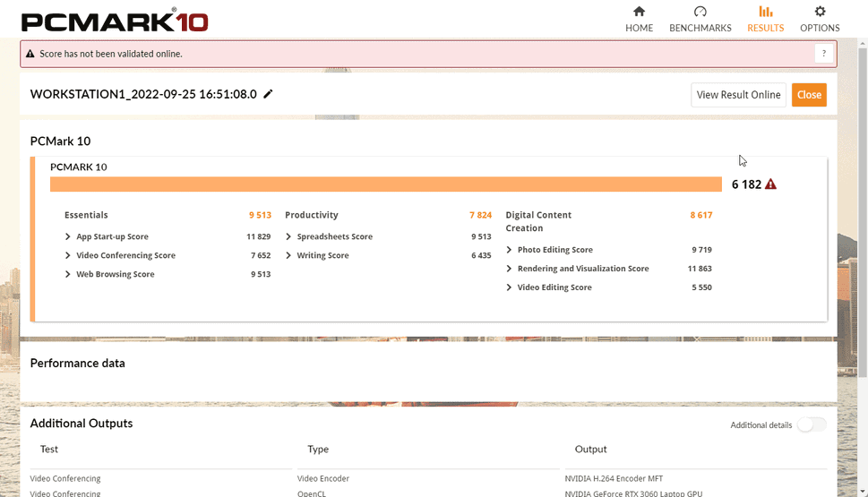The width and height of the screenshot is (868, 497).
Task: Click the question mark help icon
Action: (x=824, y=54)
